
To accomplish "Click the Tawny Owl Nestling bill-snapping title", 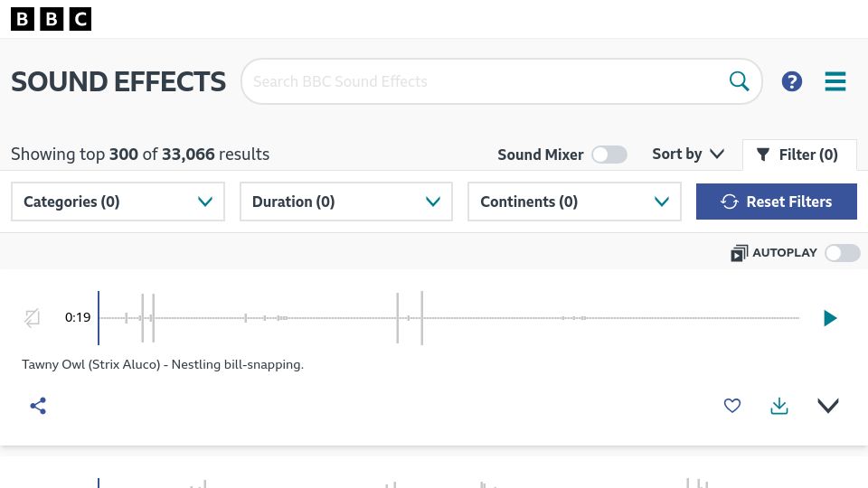I will 163,364.
